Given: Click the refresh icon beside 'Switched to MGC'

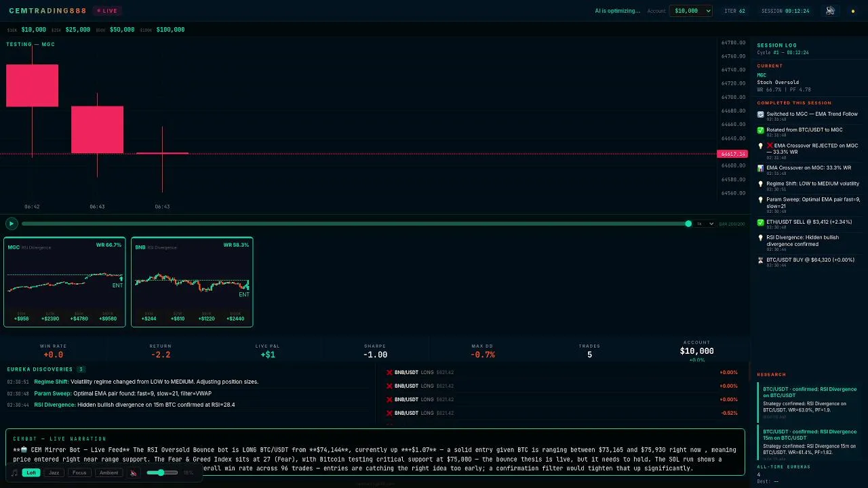Looking at the screenshot, I should (761, 115).
